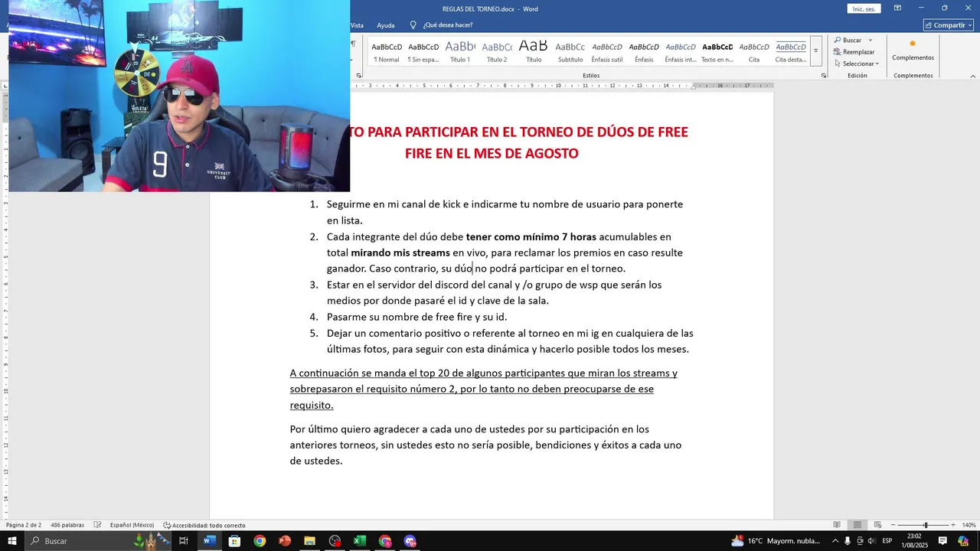Click the Página 2 de 2 indicator

click(24, 525)
